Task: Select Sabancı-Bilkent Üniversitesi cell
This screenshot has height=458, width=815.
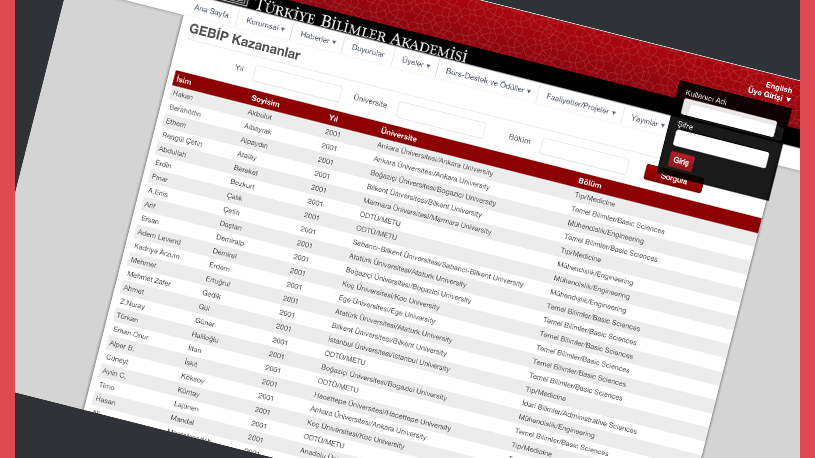Action: [x=438, y=263]
